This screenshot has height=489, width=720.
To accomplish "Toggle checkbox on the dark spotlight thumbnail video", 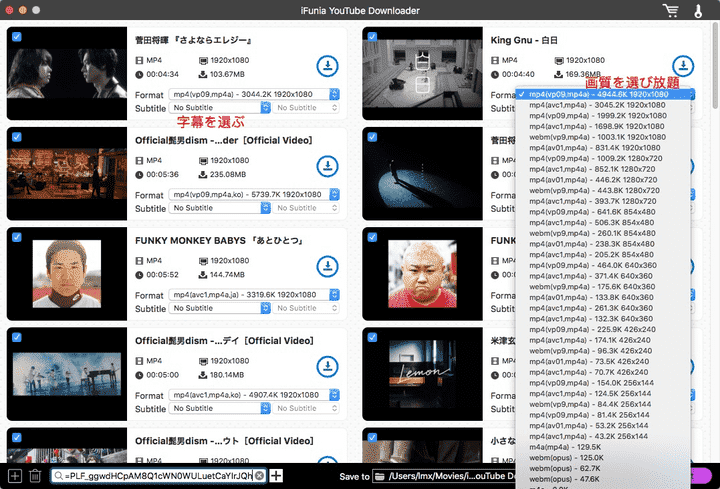I will tap(372, 137).
